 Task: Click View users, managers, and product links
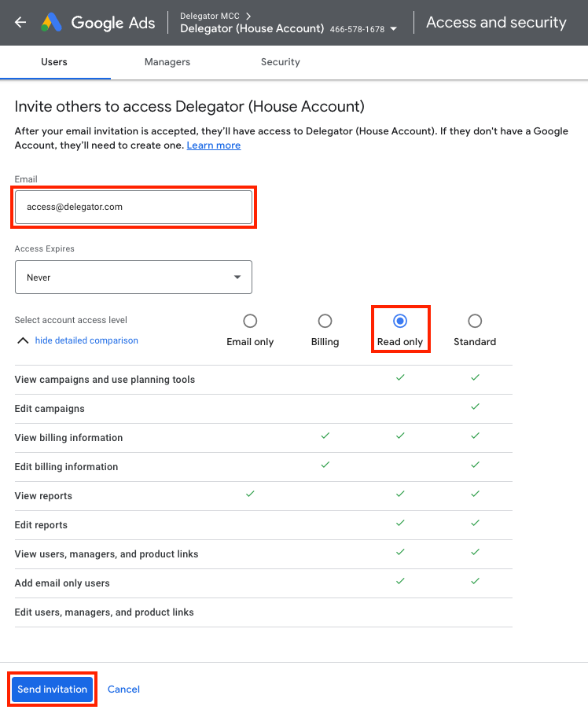(107, 554)
